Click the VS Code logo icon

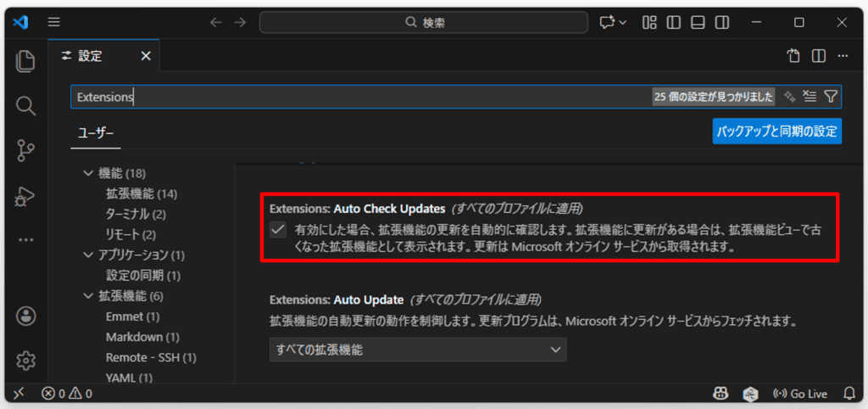click(20, 22)
